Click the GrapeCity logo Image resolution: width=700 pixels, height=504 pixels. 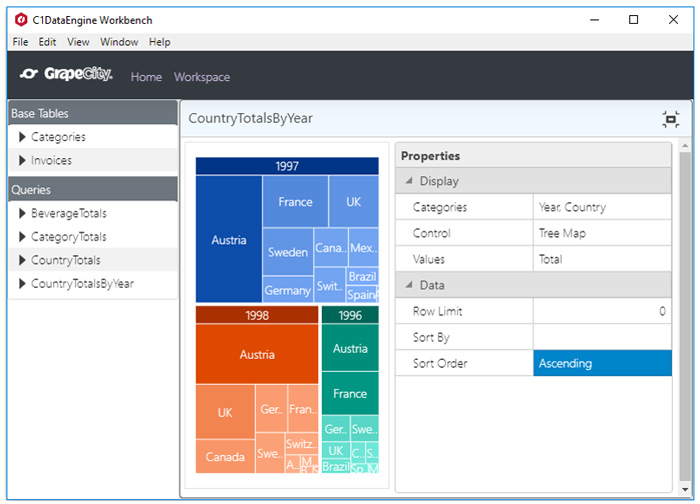click(x=66, y=74)
